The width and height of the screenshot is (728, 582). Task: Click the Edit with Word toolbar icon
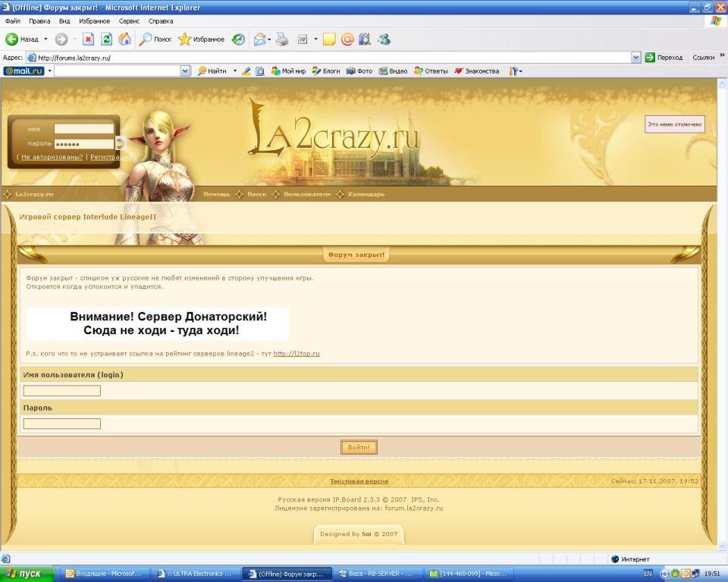click(303, 39)
